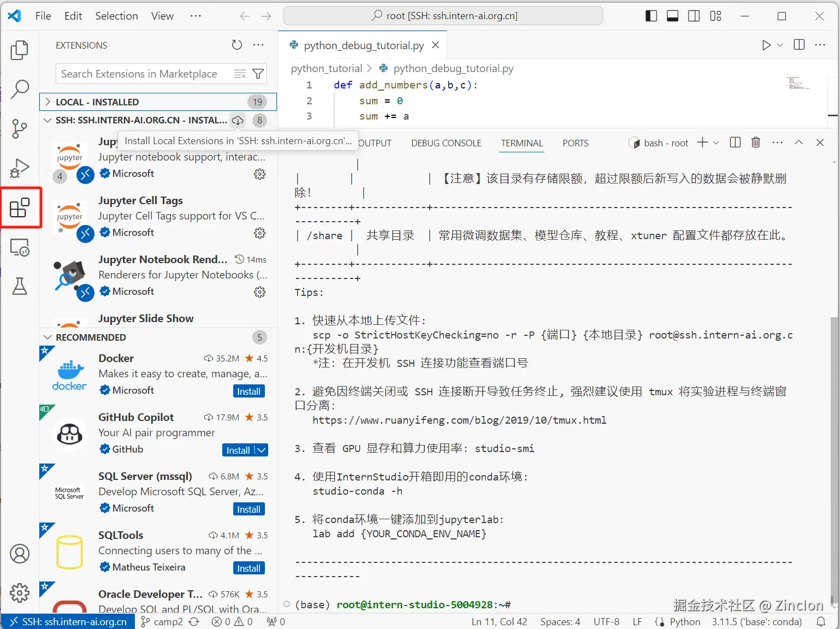Open run options dropdown next to play
This screenshot has width=840, height=629.
[780, 45]
